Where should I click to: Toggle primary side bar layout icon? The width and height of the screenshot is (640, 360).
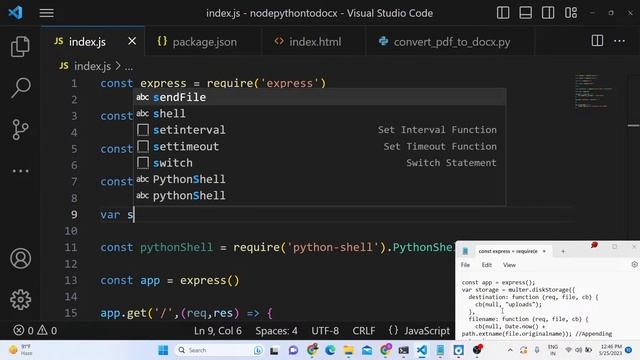(x=503, y=13)
